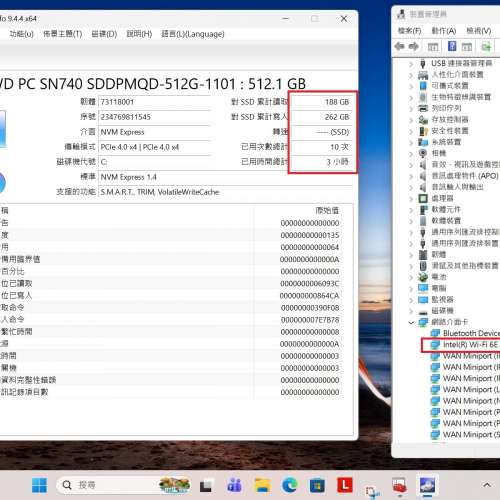This screenshot has height=500, width=500.
Task: Open Microsoft Edge from the taskbar
Action: [x=289, y=485]
